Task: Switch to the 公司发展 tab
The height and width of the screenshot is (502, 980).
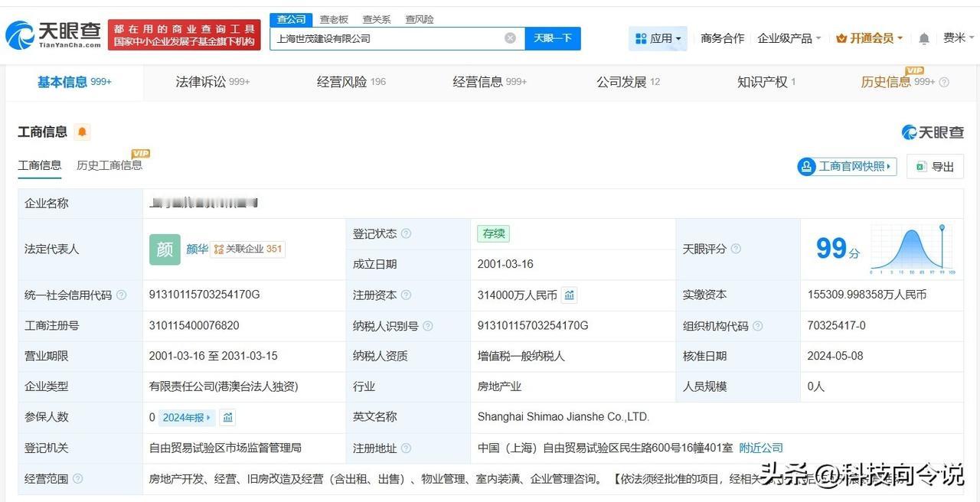Action: [x=628, y=82]
